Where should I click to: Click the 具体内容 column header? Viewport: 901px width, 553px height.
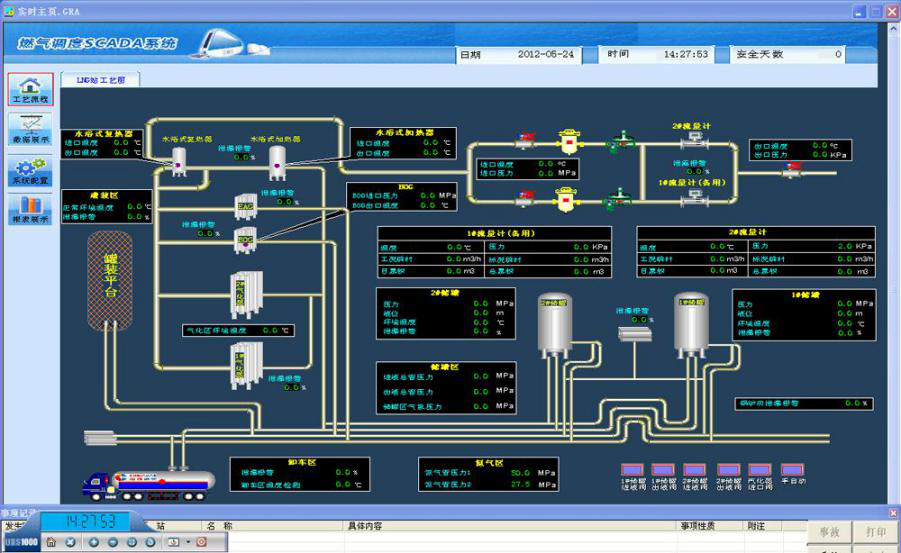coord(372,525)
